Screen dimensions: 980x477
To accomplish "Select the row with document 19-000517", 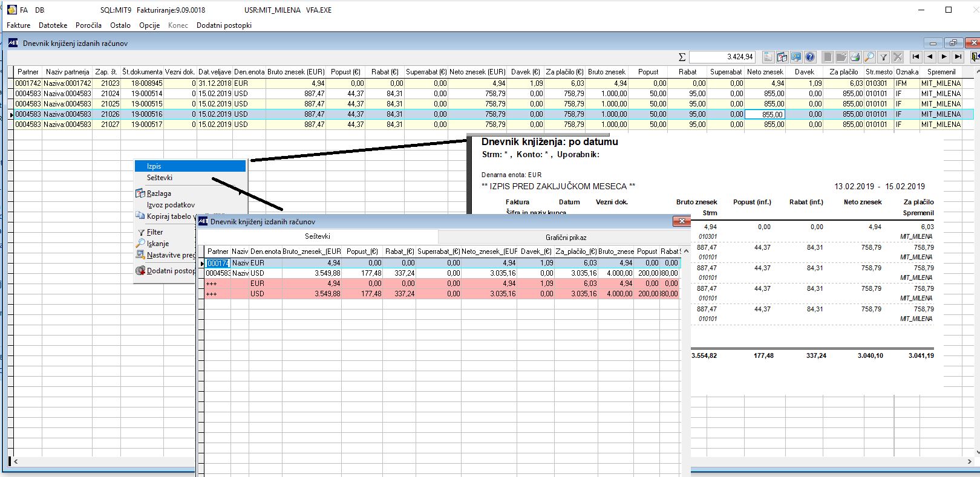I will click(x=490, y=125).
